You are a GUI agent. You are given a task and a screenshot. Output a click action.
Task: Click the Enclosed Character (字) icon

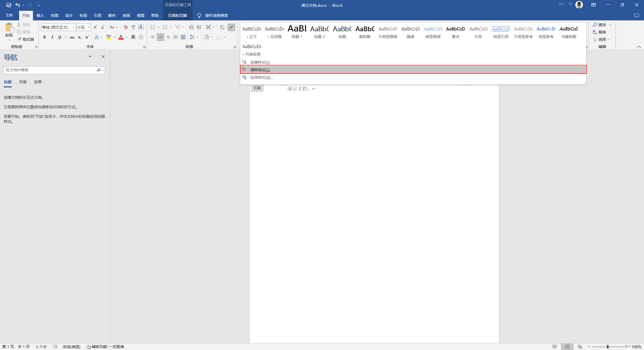point(141,37)
